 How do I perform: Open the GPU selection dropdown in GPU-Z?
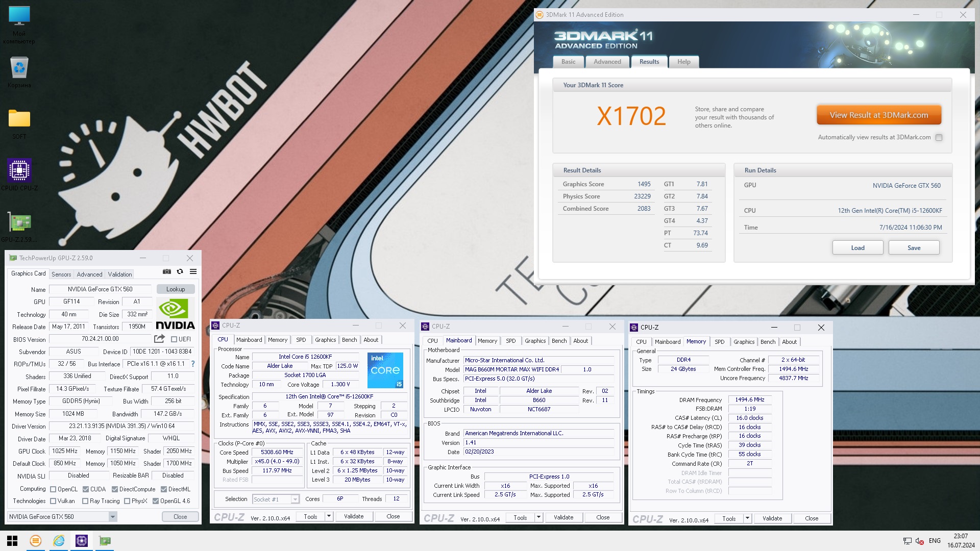(x=113, y=517)
